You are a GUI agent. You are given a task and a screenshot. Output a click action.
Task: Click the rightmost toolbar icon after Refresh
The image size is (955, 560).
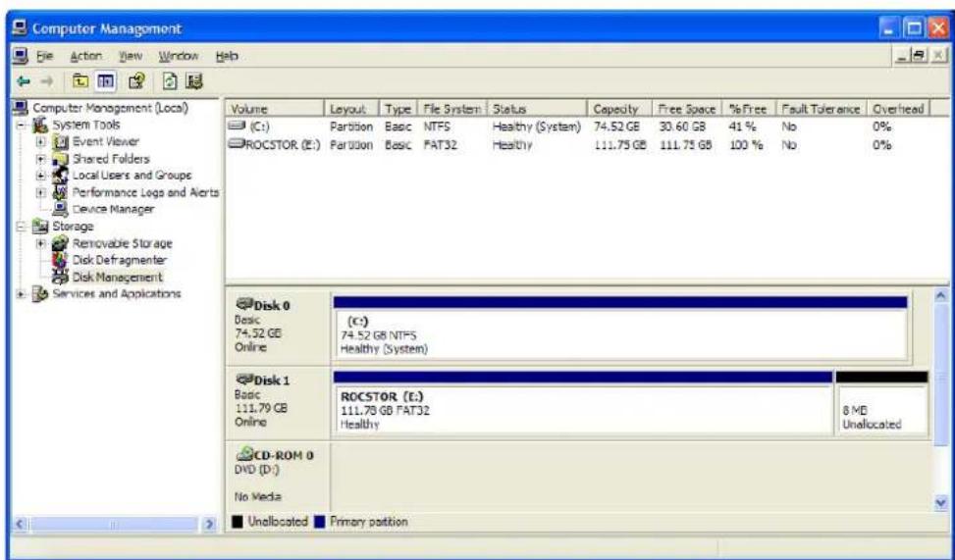194,81
